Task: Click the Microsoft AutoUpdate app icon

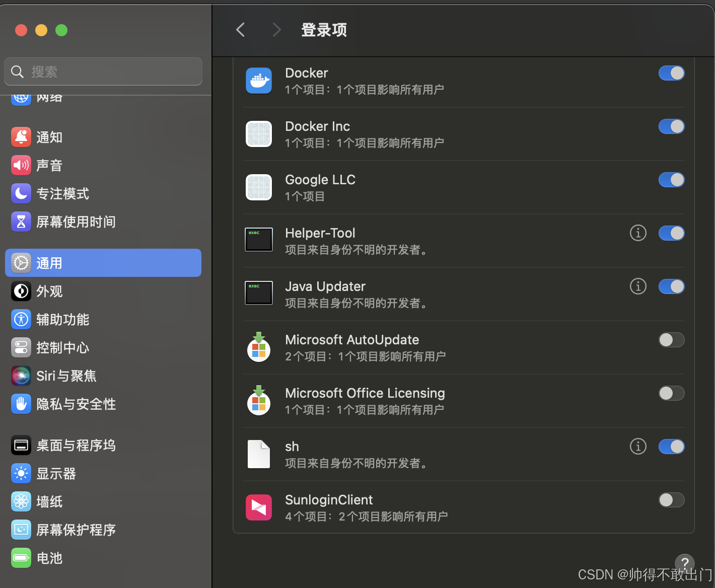Action: 259,347
